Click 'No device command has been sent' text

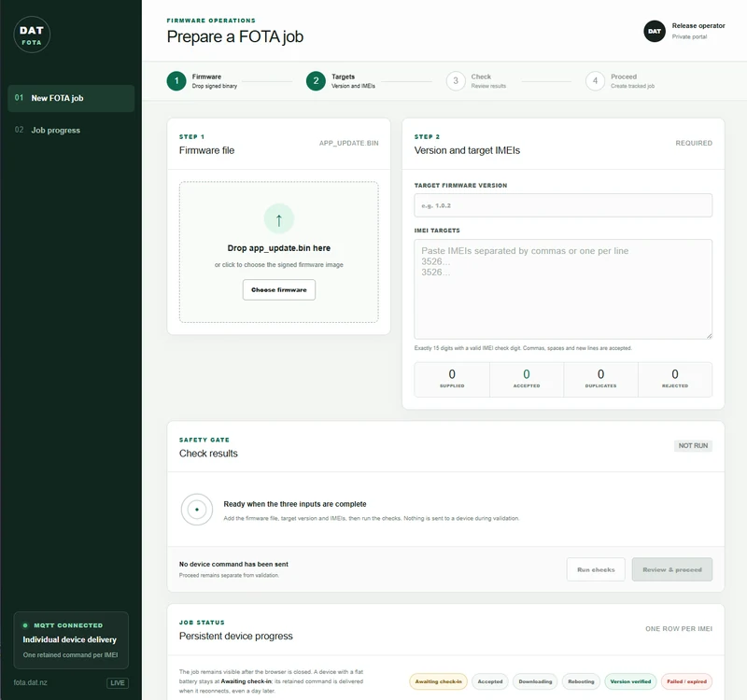click(233, 564)
